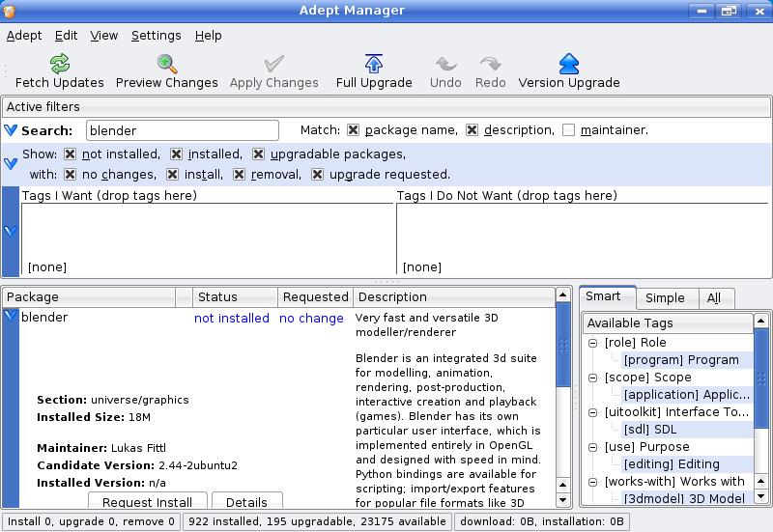Open the Help menu
The image size is (773, 532).
pyautogui.click(x=208, y=36)
